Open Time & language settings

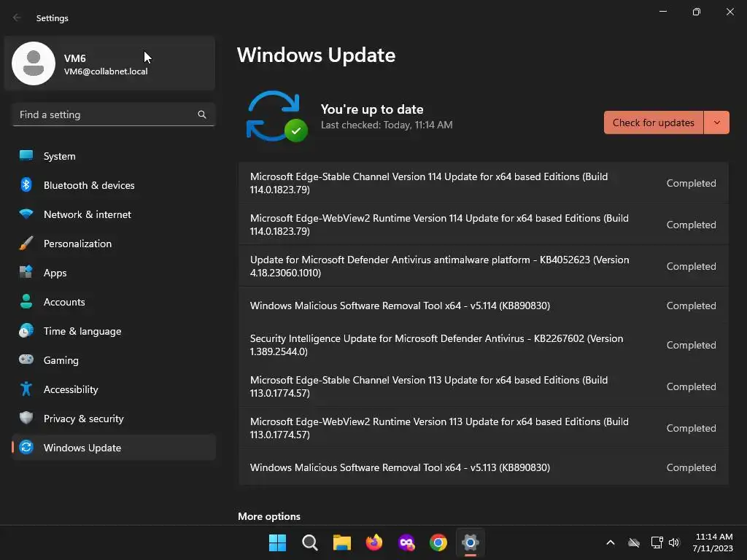[114, 330]
